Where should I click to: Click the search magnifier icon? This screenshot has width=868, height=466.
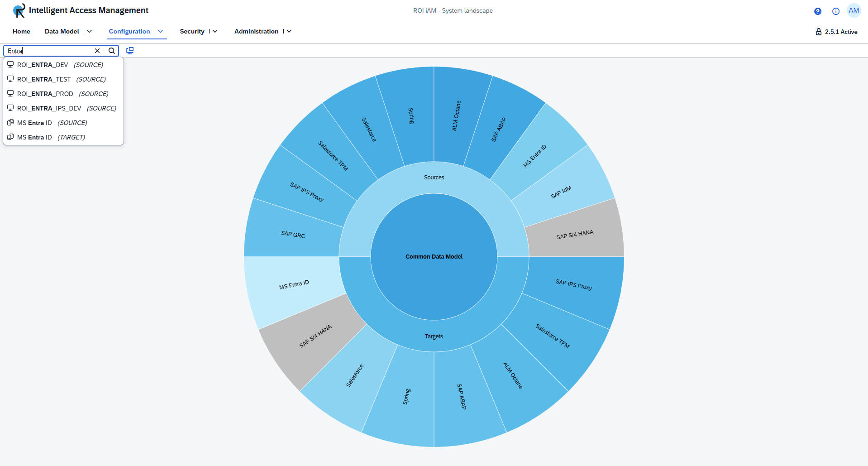pyautogui.click(x=111, y=51)
